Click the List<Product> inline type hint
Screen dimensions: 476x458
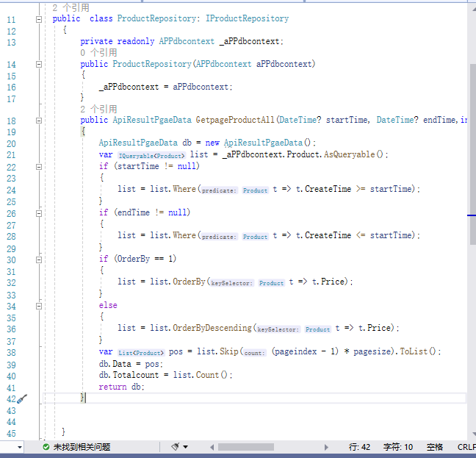(x=141, y=353)
